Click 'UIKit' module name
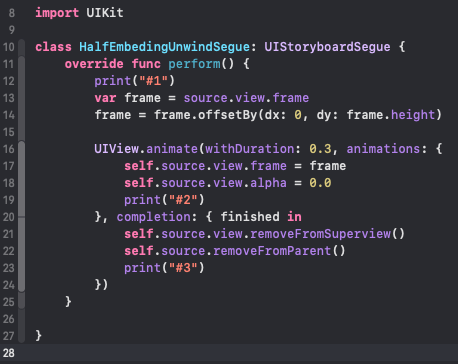The height and width of the screenshot is (364, 458). pos(105,13)
